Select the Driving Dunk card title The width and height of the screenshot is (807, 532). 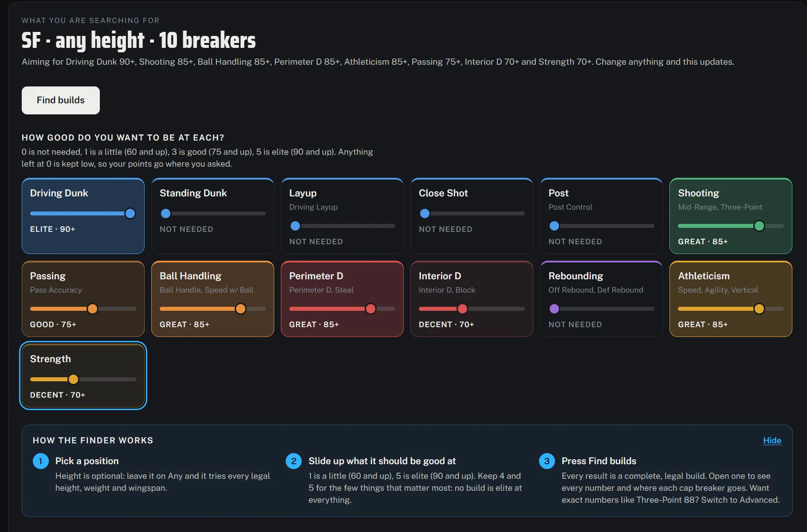(x=59, y=193)
